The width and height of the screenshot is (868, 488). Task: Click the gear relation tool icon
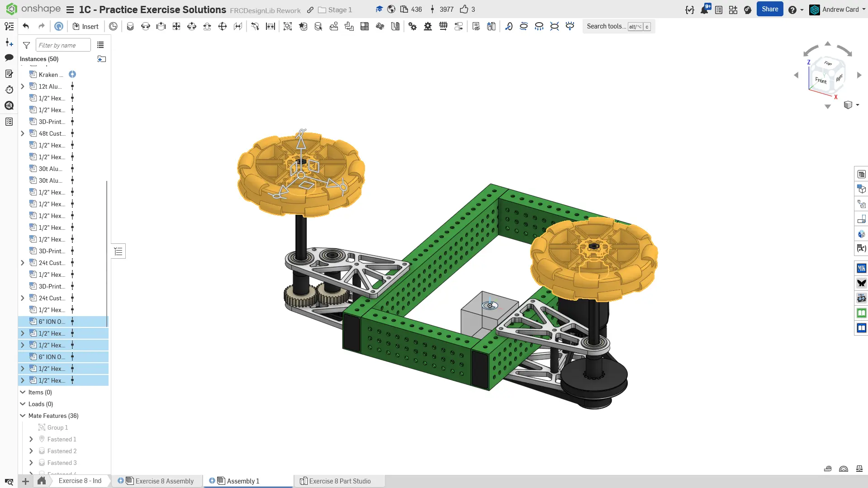(x=412, y=26)
